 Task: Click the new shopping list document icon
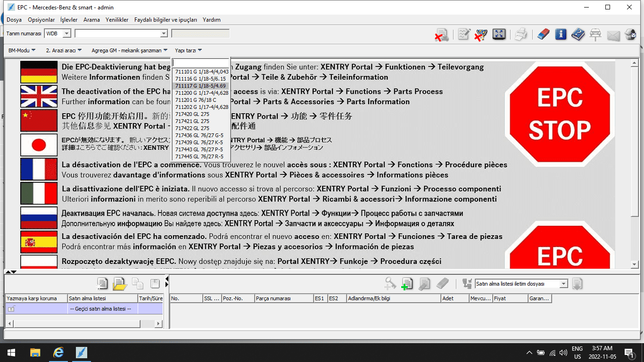pos(102,283)
